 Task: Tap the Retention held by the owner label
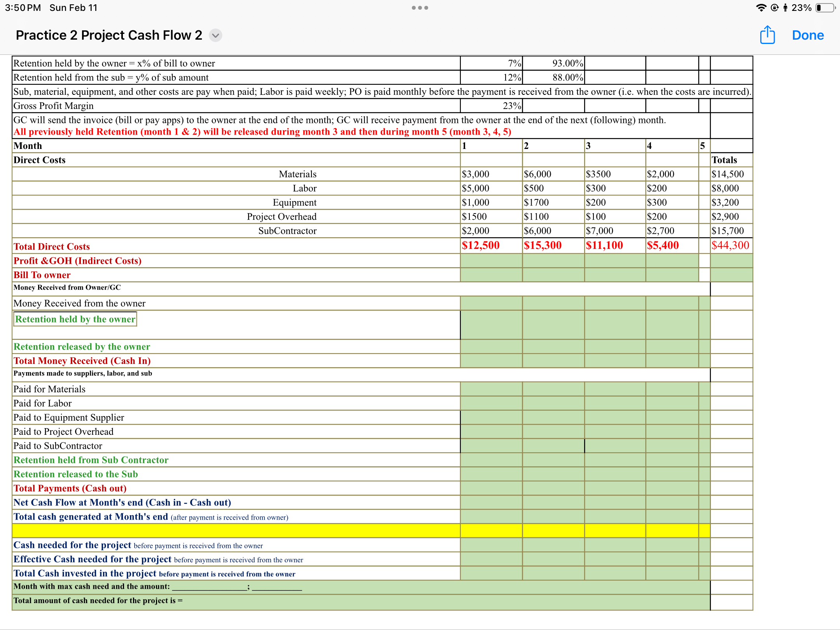tap(75, 319)
